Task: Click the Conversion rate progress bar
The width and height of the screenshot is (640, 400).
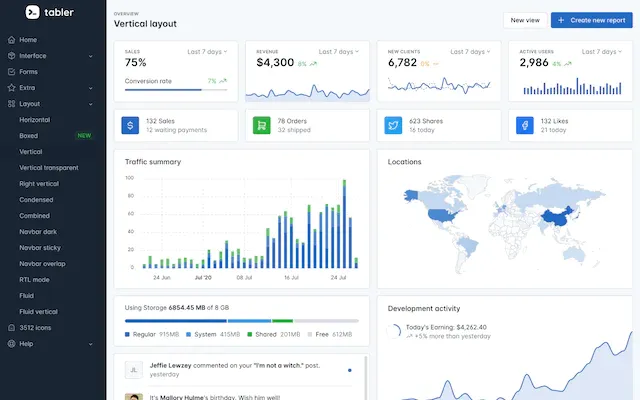Action: point(176,90)
